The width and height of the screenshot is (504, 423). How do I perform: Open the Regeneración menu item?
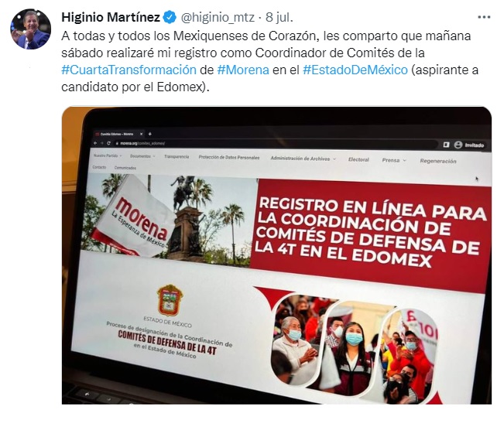tap(437, 161)
